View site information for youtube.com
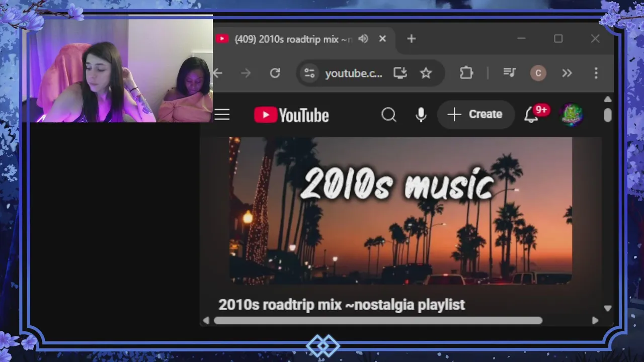644x362 pixels. coord(309,73)
